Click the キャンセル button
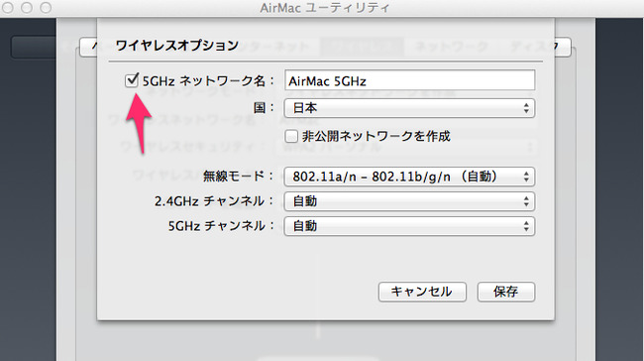Image resolution: width=644 pixels, height=361 pixels. tap(422, 292)
